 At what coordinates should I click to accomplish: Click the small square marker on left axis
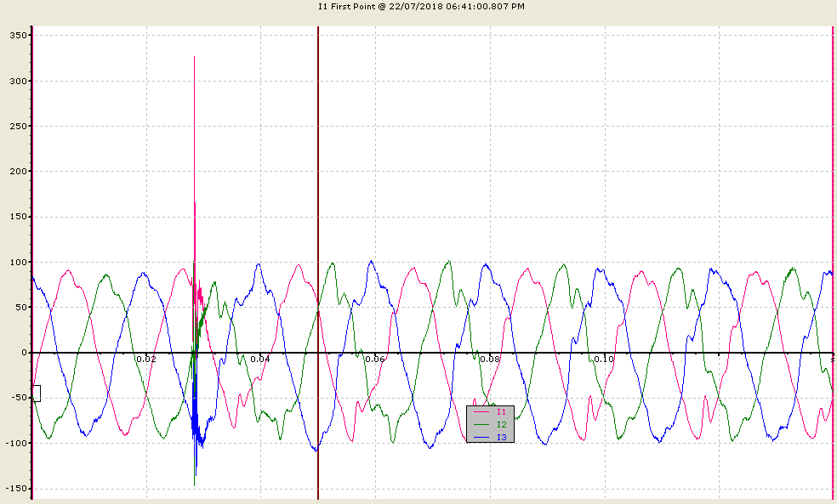[x=37, y=394]
